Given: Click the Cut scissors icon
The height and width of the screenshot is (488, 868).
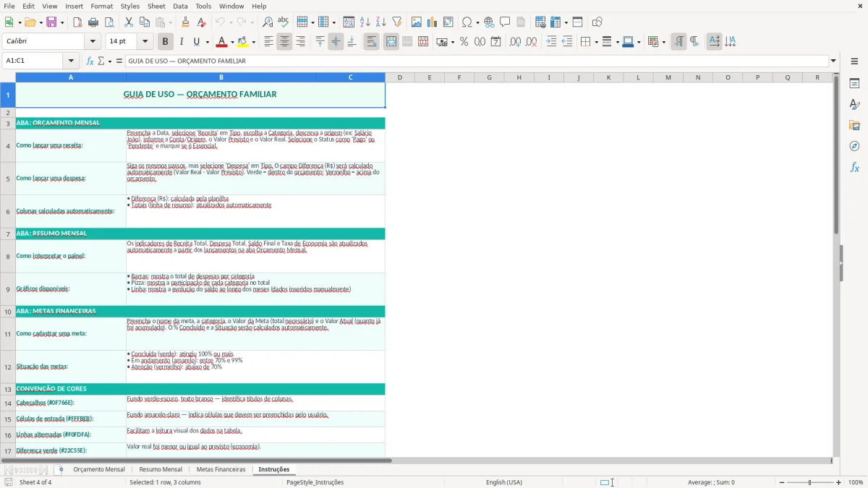Looking at the screenshot, I should click(x=129, y=22).
